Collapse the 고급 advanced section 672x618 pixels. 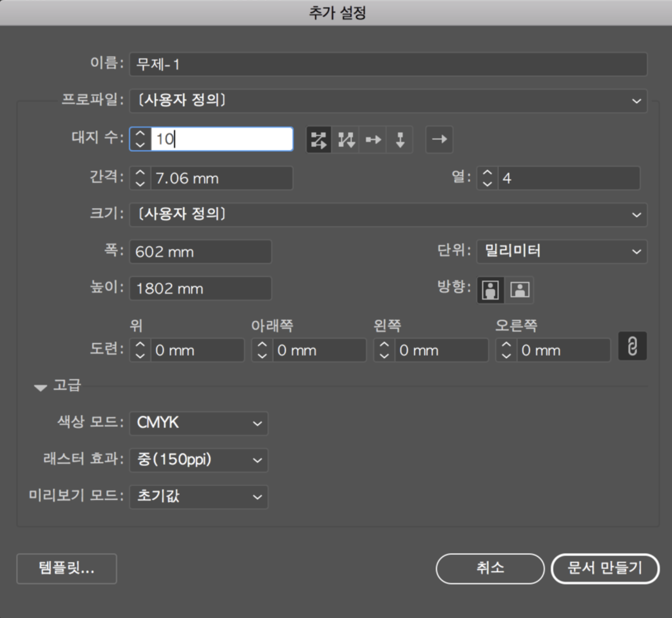click(x=40, y=388)
